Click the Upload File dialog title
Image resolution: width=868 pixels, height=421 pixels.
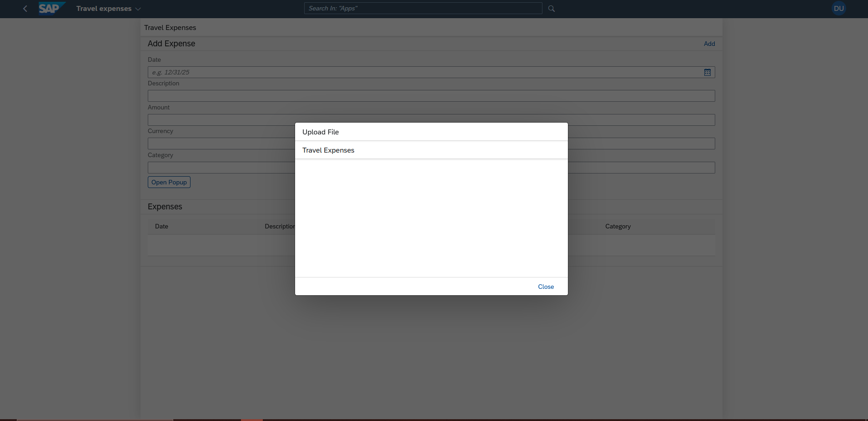pyautogui.click(x=321, y=132)
